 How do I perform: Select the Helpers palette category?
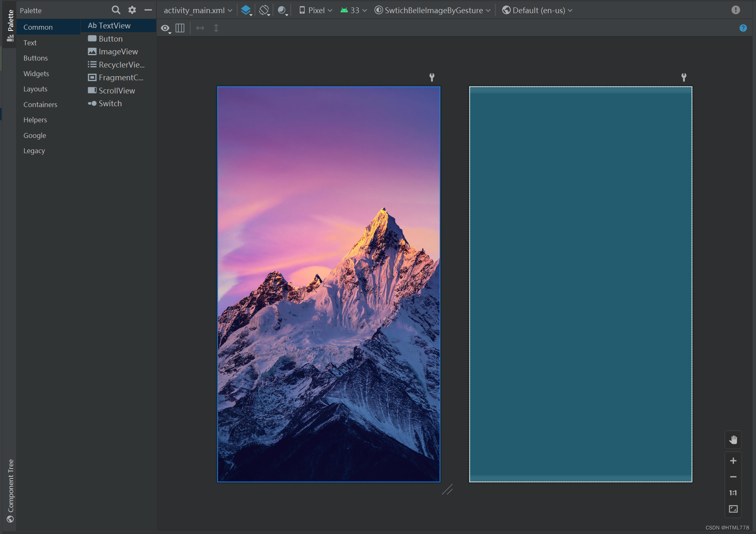[48, 120]
